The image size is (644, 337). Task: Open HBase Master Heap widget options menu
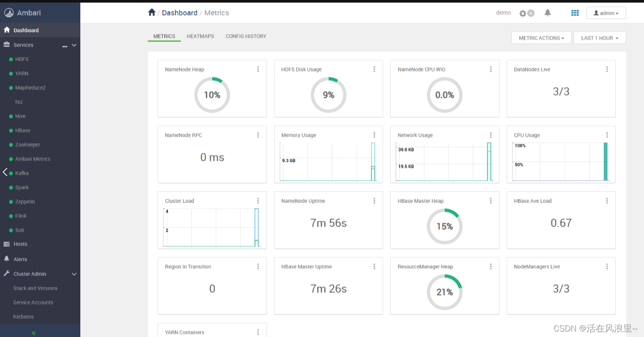coord(491,201)
